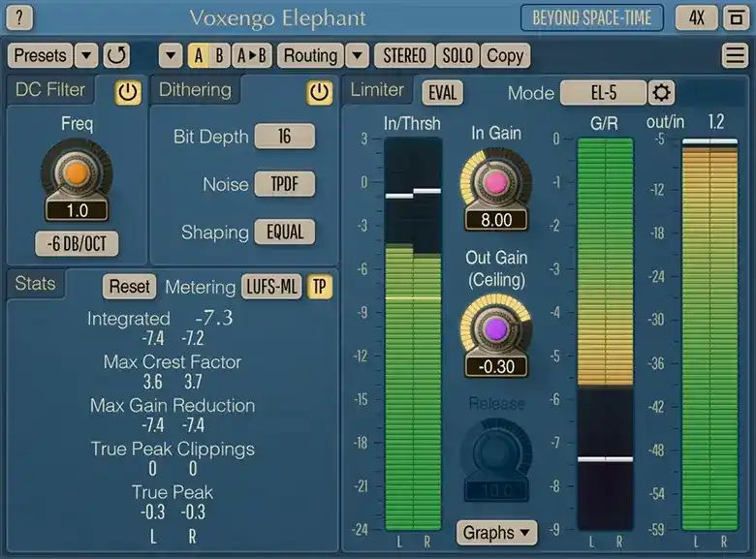Click the Max Crest Factor label
756x559 pixels.
click(173, 362)
